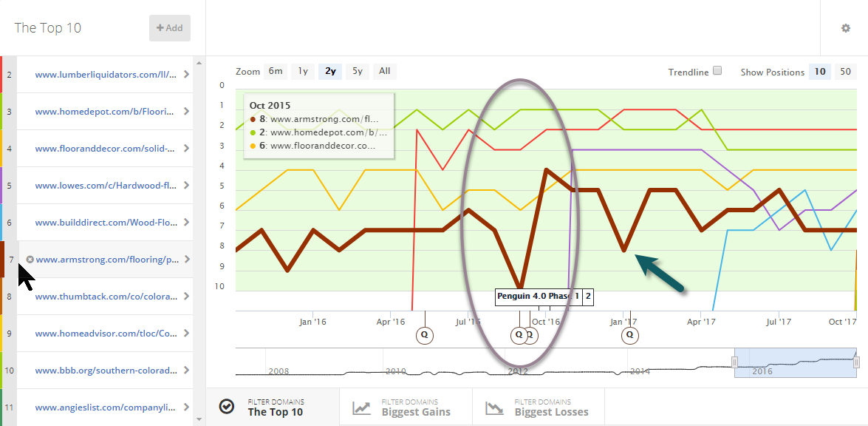Set the zoom to 1y
The width and height of the screenshot is (868, 426).
coord(303,71)
